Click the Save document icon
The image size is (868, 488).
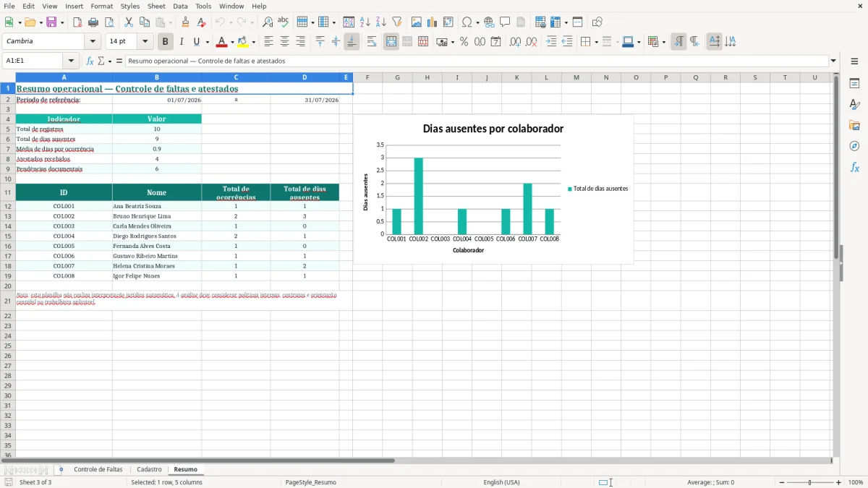[x=51, y=22]
